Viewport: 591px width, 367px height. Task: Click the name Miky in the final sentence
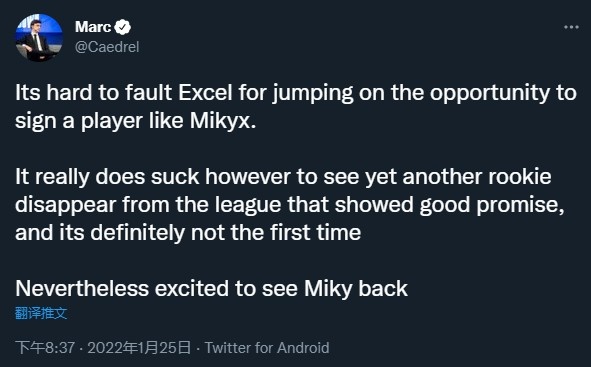[x=328, y=289]
